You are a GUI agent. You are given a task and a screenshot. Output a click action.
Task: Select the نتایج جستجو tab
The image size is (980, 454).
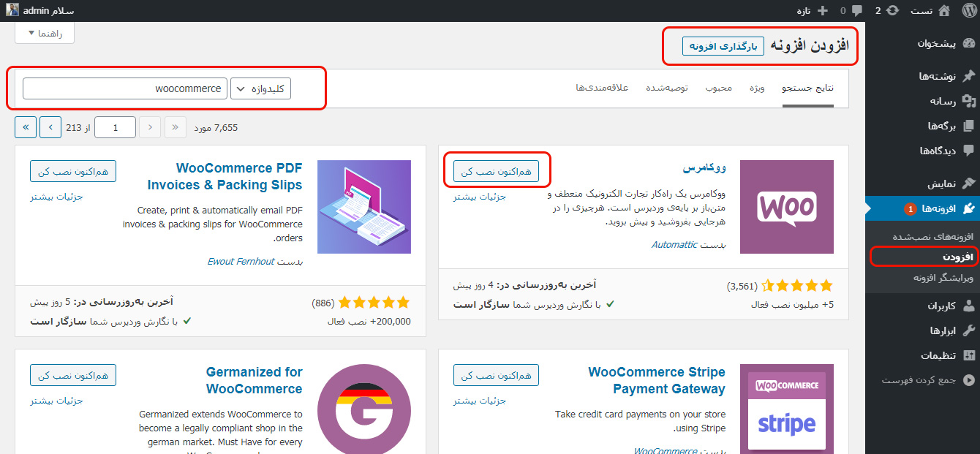coord(808,88)
